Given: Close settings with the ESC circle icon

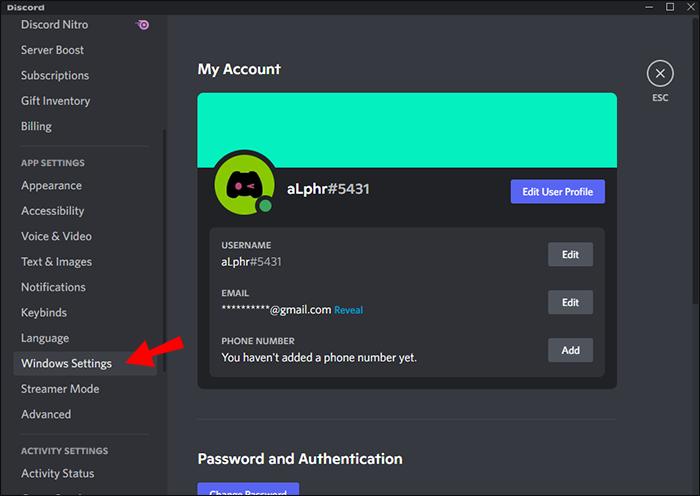Looking at the screenshot, I should tap(660, 73).
